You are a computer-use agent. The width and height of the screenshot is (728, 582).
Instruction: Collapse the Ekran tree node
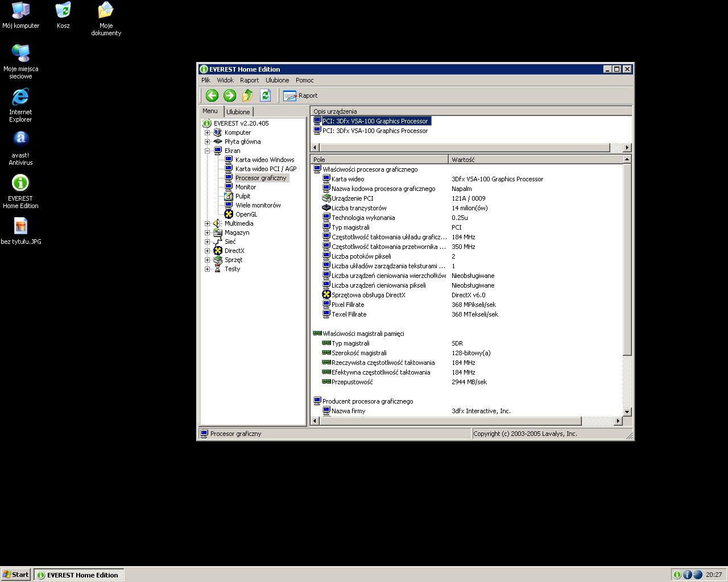tap(208, 151)
